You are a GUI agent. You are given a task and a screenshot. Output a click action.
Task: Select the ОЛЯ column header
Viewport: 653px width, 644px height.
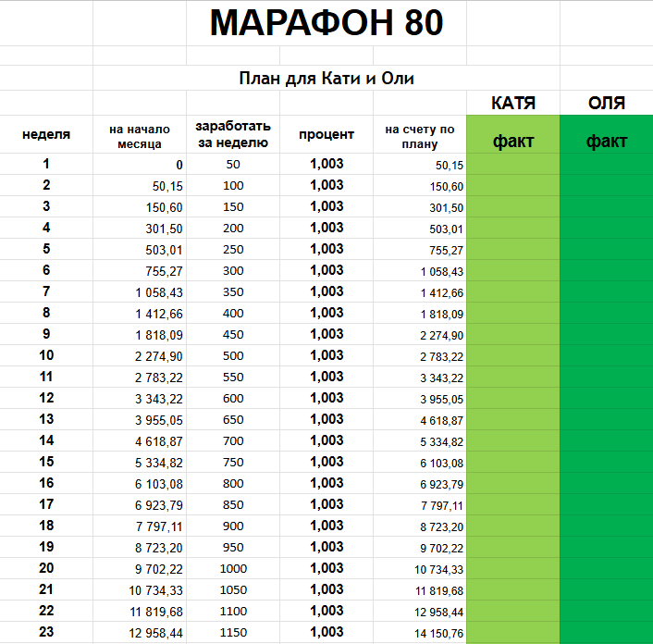pyautogui.click(x=607, y=103)
